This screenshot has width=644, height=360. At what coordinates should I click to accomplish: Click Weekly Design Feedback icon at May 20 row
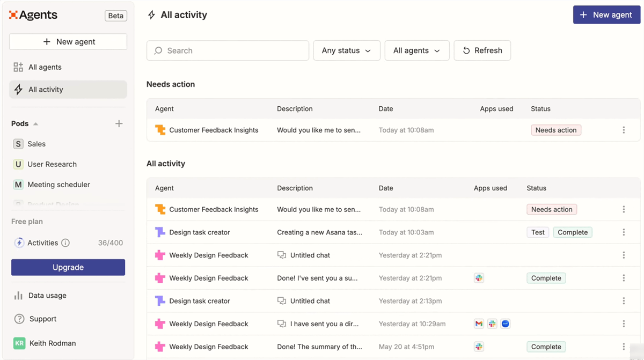[x=160, y=347]
